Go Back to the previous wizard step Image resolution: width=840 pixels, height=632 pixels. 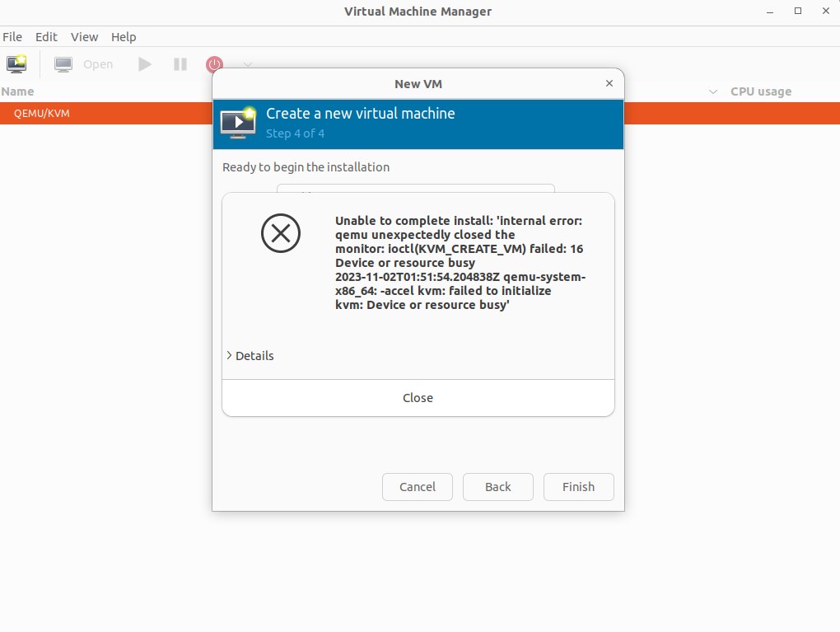coord(497,486)
